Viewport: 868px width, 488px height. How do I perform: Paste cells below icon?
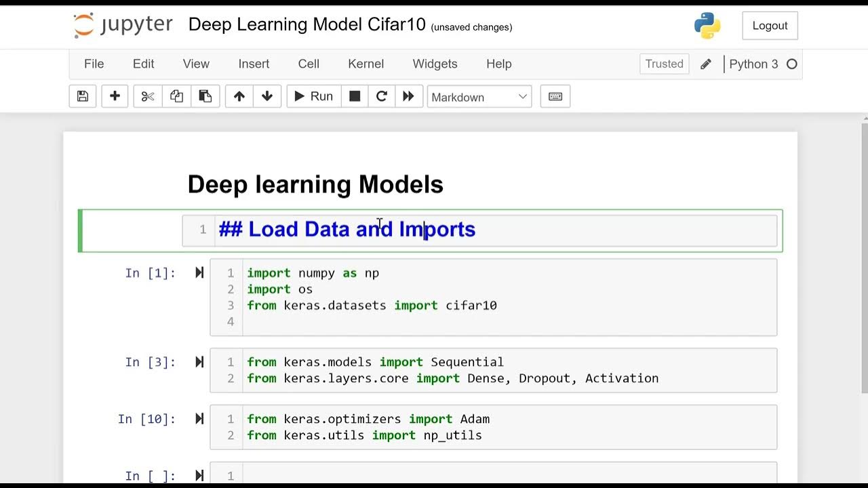pos(205,96)
